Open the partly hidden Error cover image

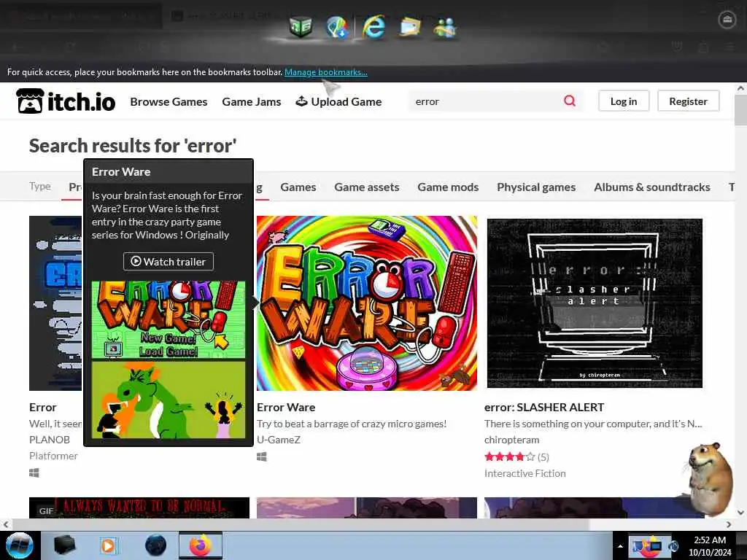55,303
